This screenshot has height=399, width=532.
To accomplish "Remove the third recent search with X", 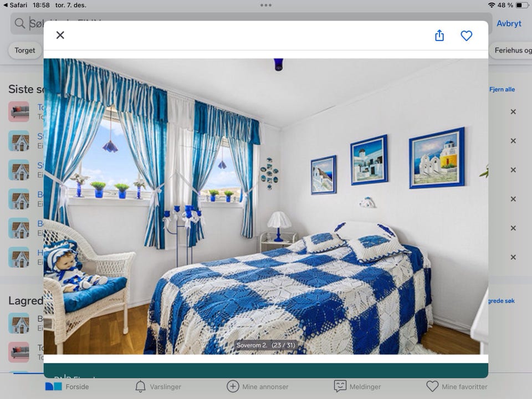I will [513, 170].
